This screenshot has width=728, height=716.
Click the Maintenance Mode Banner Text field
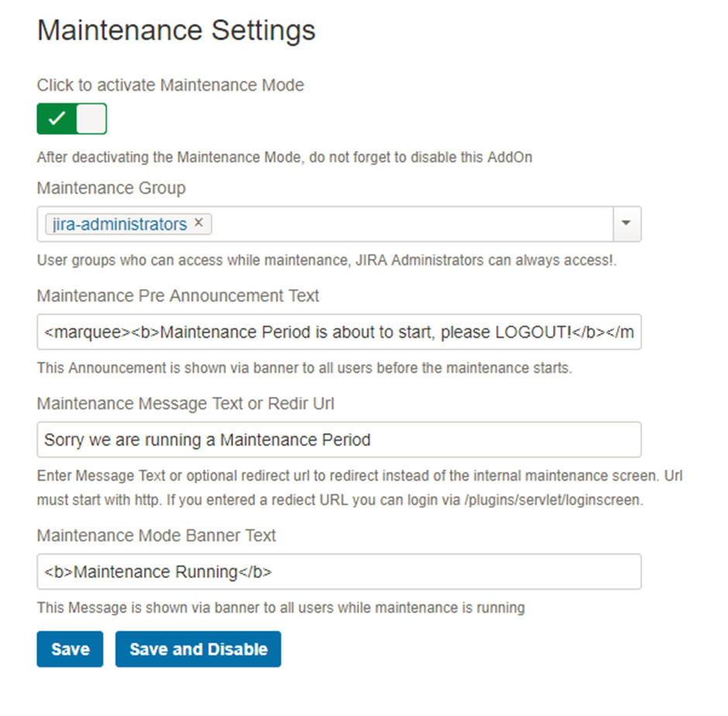338,571
